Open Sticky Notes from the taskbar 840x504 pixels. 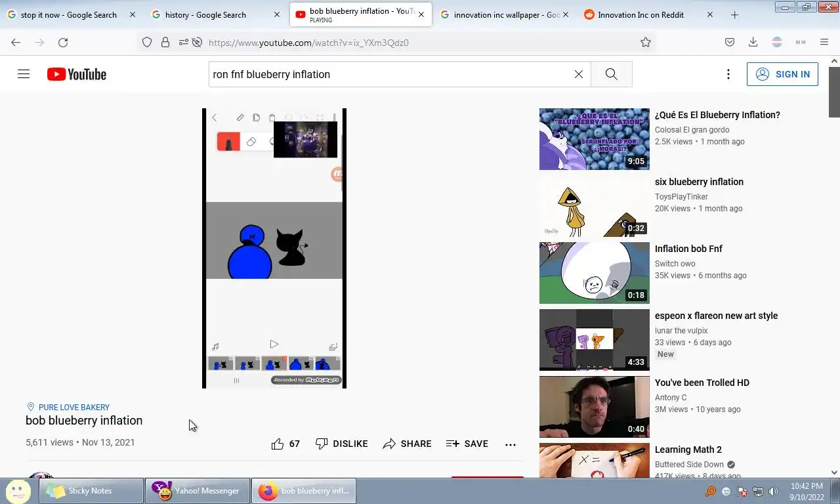click(x=91, y=491)
